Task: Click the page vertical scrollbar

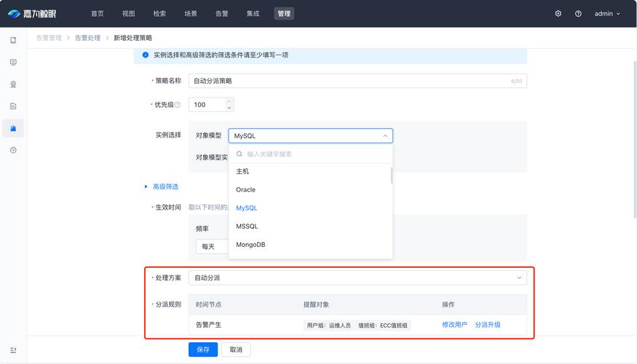Action: coord(635,140)
